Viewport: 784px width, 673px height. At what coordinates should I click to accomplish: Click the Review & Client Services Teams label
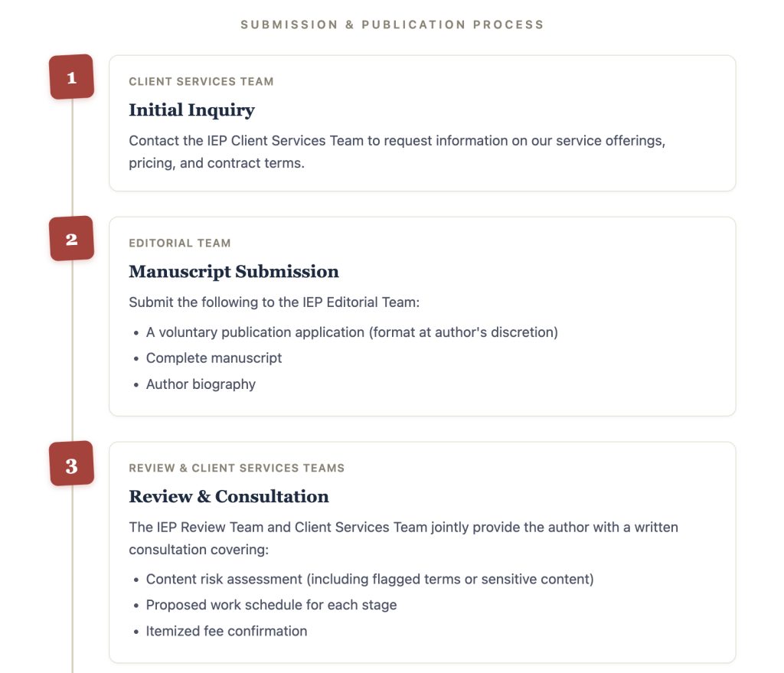click(237, 468)
